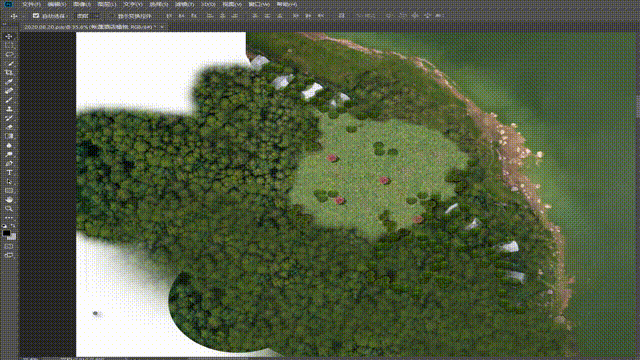Pick the black foreground color swatch

coord(6,233)
